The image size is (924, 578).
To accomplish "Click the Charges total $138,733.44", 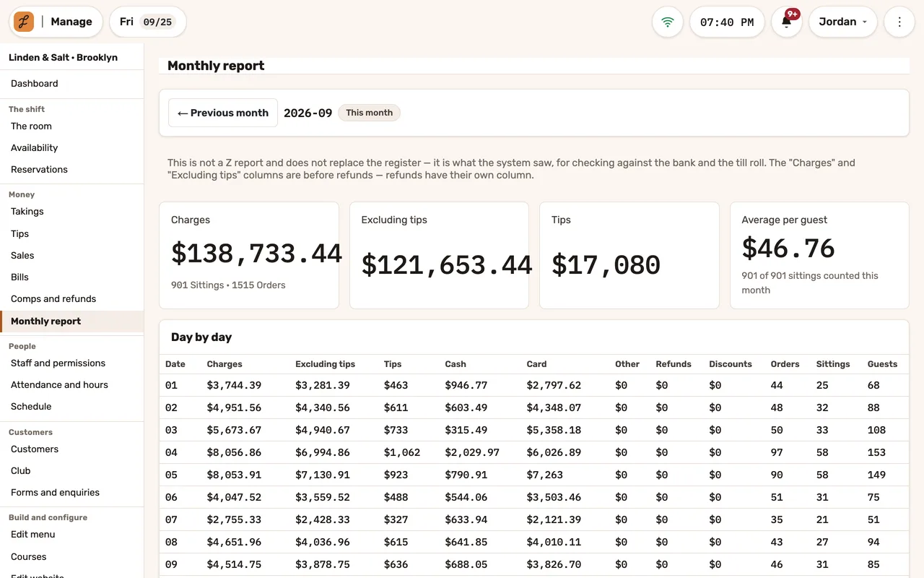I will point(256,254).
